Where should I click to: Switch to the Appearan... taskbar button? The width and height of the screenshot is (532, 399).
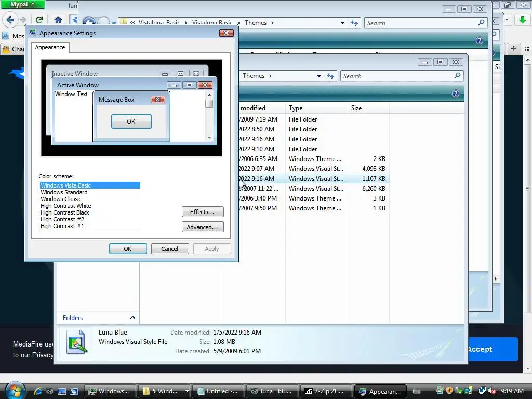[x=380, y=391]
